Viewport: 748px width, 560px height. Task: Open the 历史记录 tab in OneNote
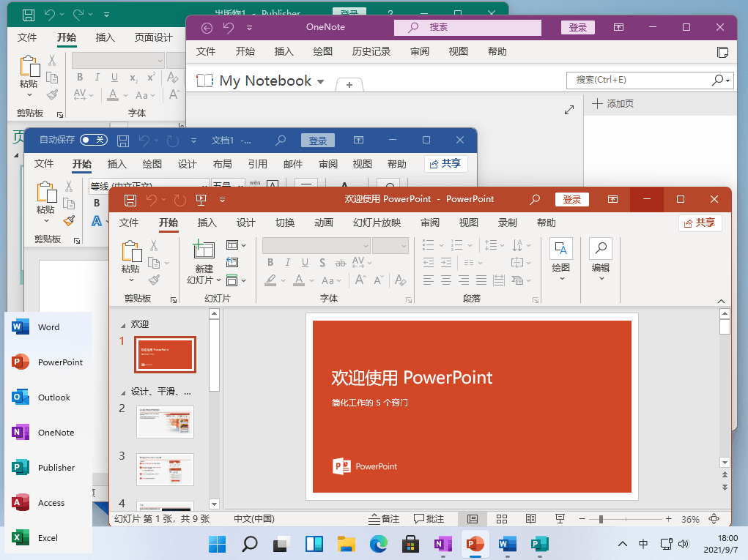pyautogui.click(x=371, y=51)
